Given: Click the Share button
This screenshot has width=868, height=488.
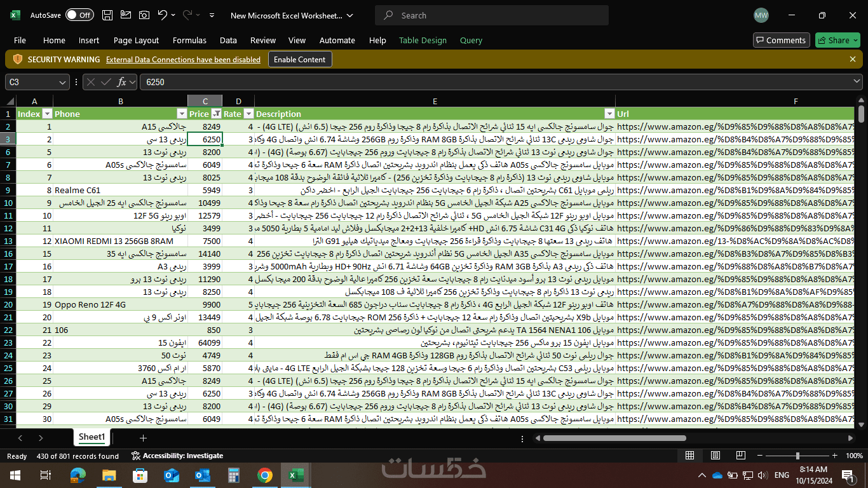Looking at the screenshot, I should pyautogui.click(x=837, y=40).
